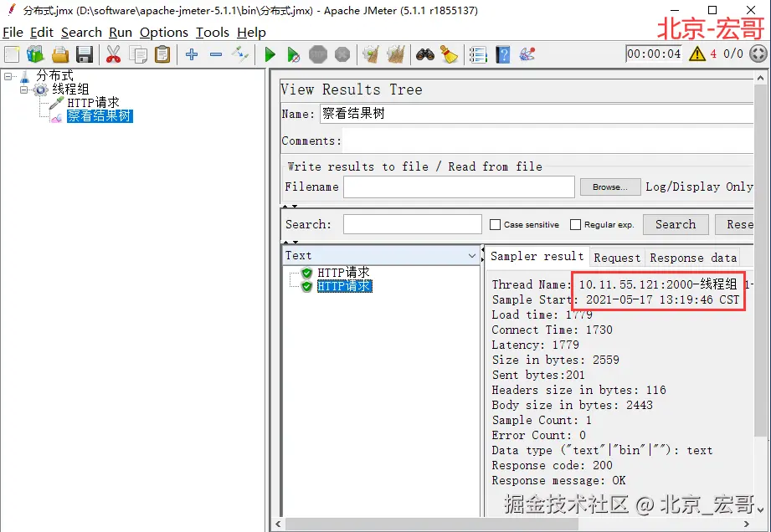
Task: Collapse the 分布式 test plan node
Action: pyautogui.click(x=8, y=77)
